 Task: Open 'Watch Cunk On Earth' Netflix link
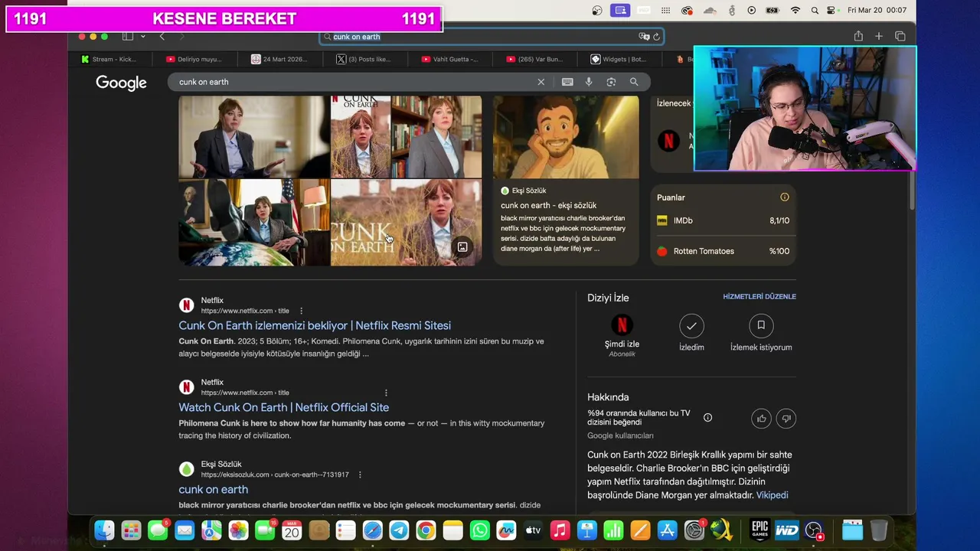point(284,407)
